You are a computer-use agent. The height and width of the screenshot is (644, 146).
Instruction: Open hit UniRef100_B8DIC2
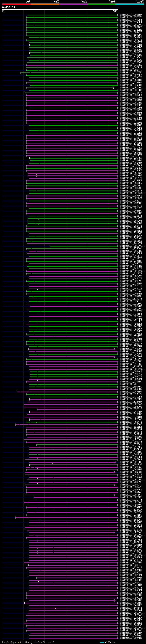tap(131, 27)
